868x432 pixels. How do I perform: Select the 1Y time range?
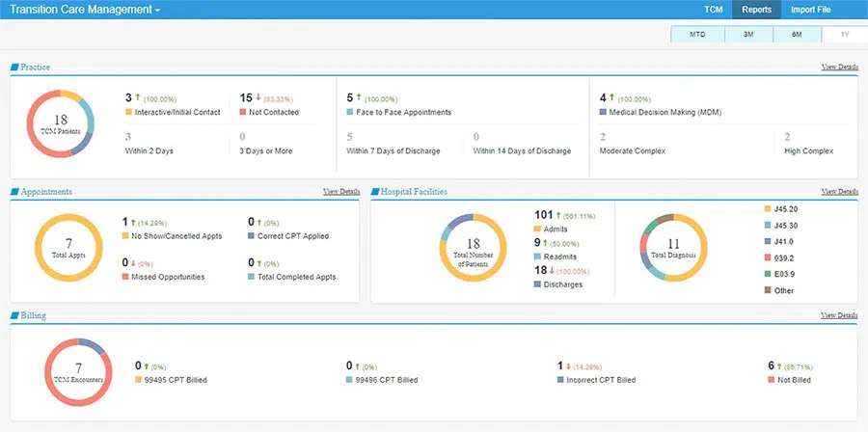[x=845, y=35]
